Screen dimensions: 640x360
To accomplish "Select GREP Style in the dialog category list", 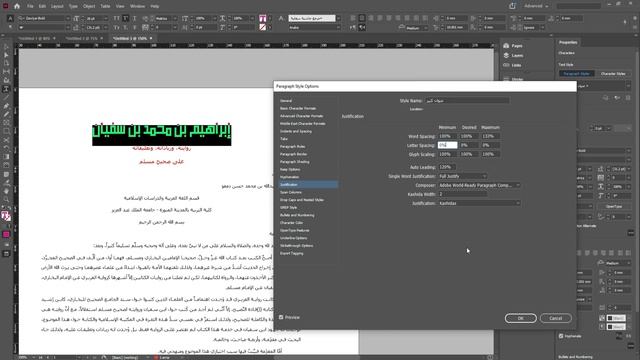I will 288,207.
